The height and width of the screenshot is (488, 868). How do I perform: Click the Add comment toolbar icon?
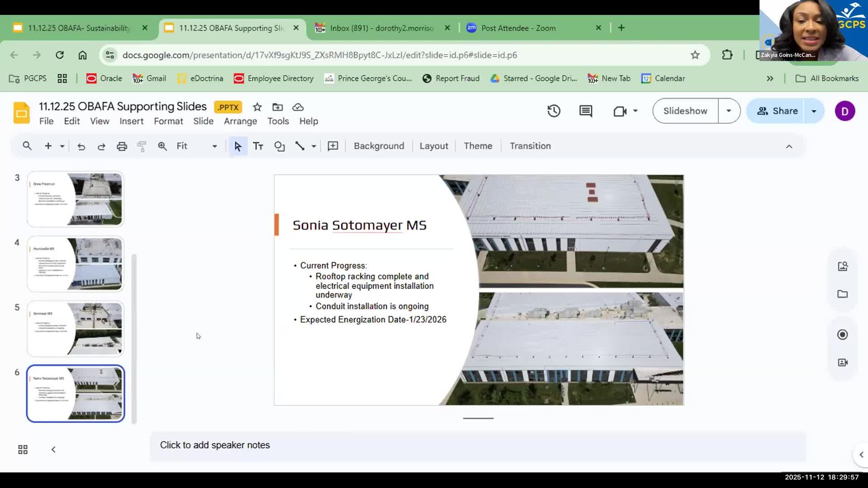[333, 146]
